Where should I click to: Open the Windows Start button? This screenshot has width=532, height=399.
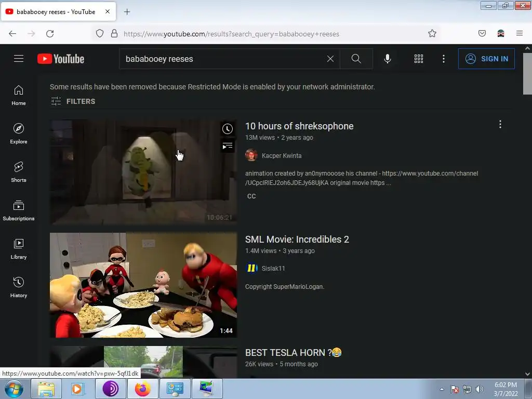[14, 389]
